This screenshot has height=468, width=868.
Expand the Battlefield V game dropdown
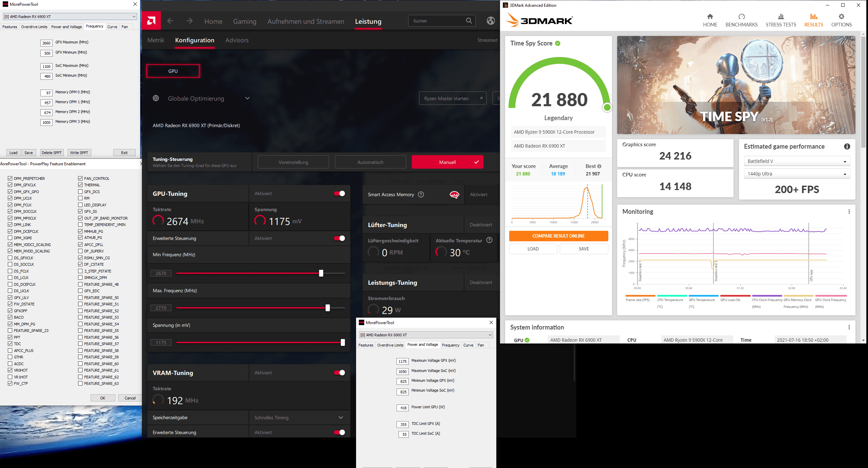797,161
